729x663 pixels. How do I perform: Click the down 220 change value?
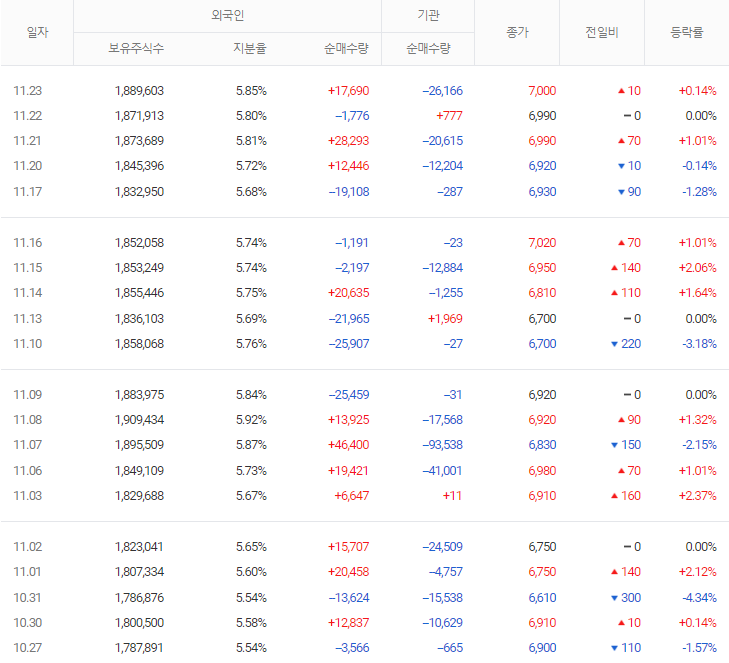(626, 344)
